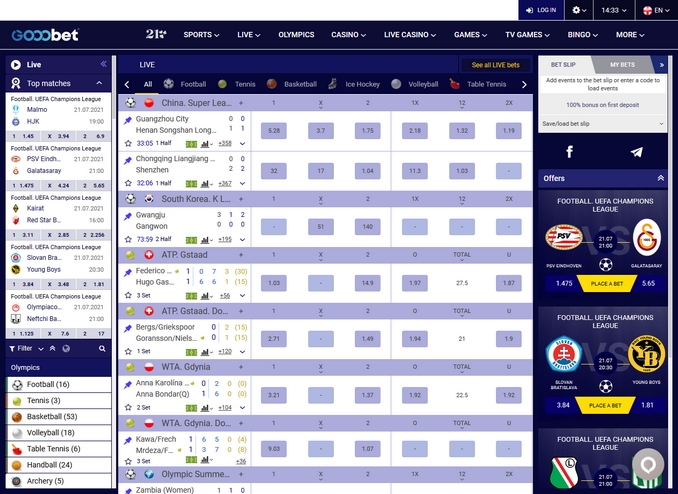678x494 pixels.
Task: Select Archery (5) in the Olympics list
Action: click(x=59, y=481)
